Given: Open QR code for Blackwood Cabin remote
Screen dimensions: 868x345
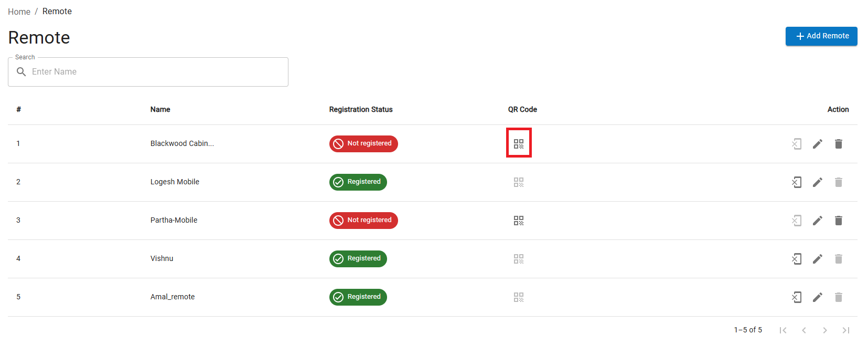Looking at the screenshot, I should pyautogui.click(x=519, y=143).
